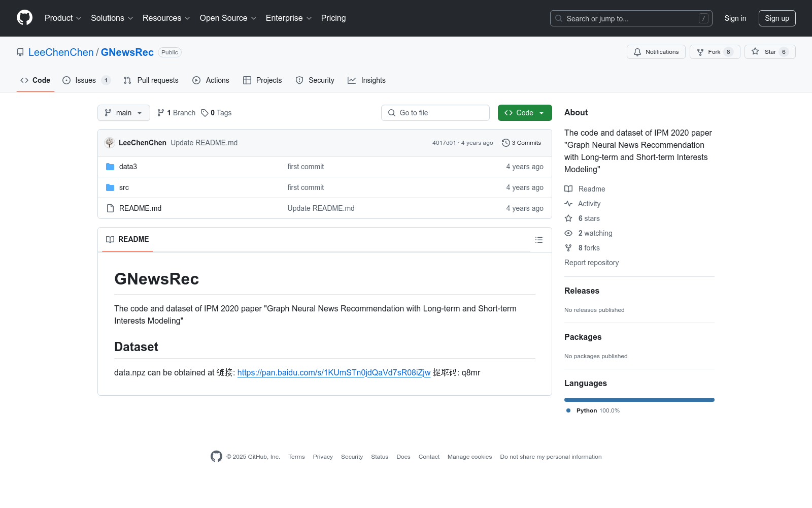812x508 pixels.
Task: Star the GNewsRec repository
Action: (770, 52)
